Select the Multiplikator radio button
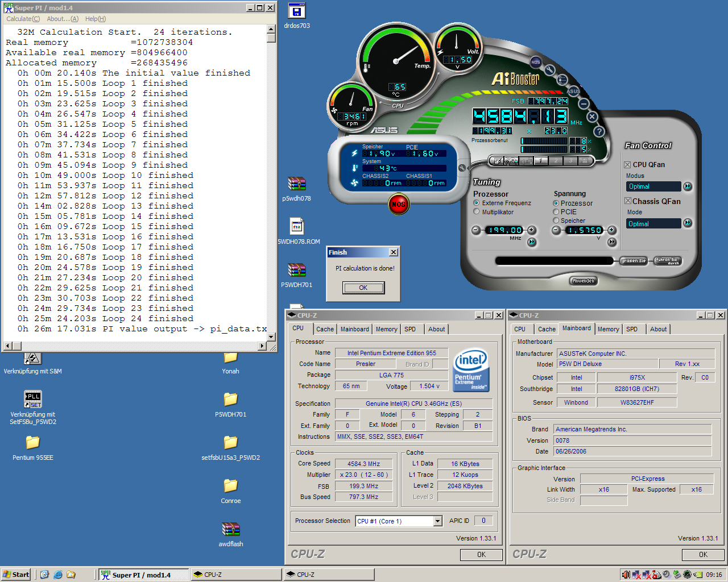This screenshot has width=728, height=582. pyautogui.click(x=477, y=212)
